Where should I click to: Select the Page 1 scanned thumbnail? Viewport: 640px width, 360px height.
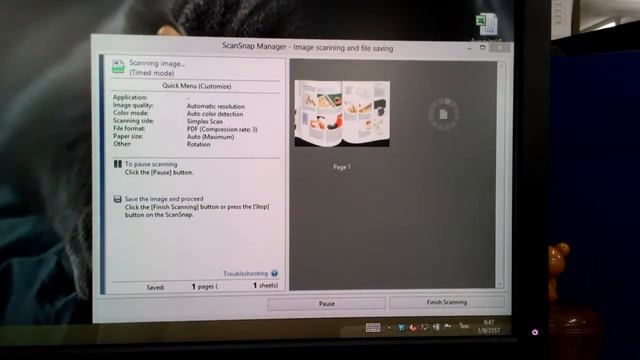[342, 113]
